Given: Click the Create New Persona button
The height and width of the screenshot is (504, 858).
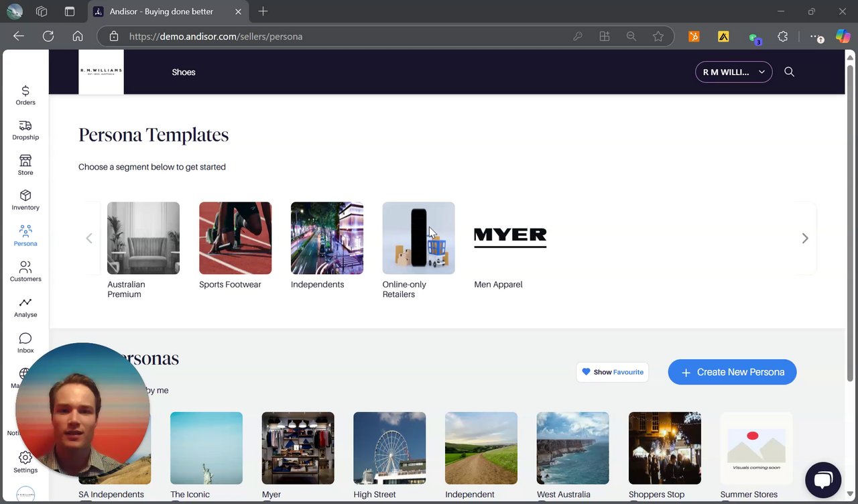Looking at the screenshot, I should (732, 372).
